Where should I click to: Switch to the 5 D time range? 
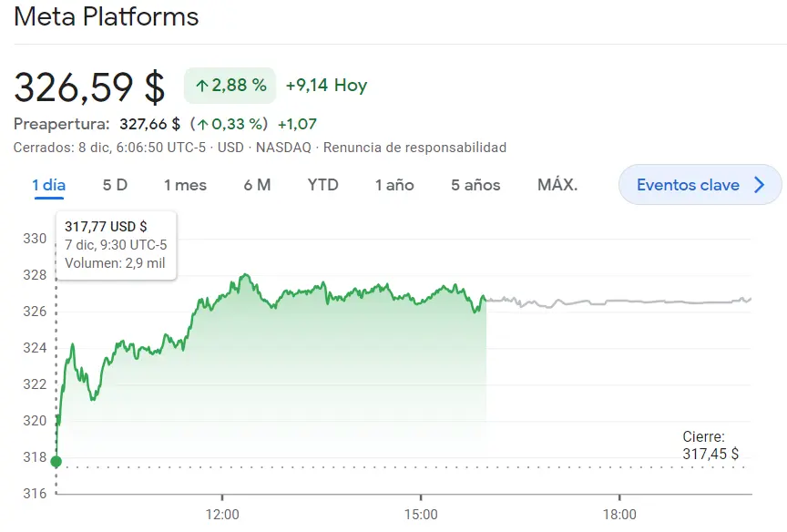[x=113, y=184]
